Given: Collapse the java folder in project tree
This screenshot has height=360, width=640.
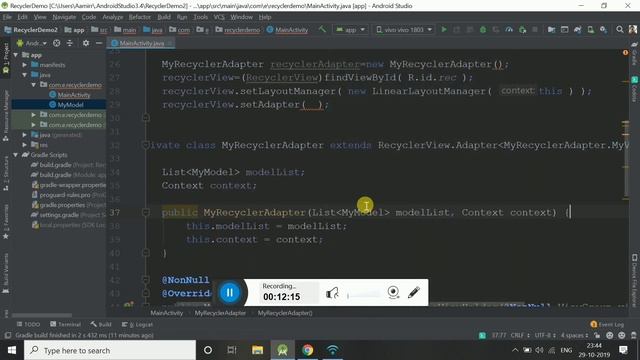Looking at the screenshot, I should pyautogui.click(x=25, y=75).
